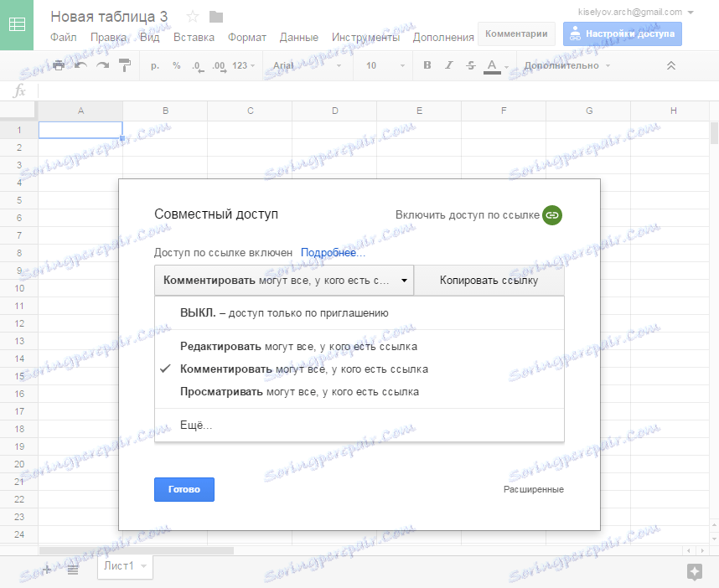Open the sharing permissions dropdown
719x588 pixels.
(283, 281)
